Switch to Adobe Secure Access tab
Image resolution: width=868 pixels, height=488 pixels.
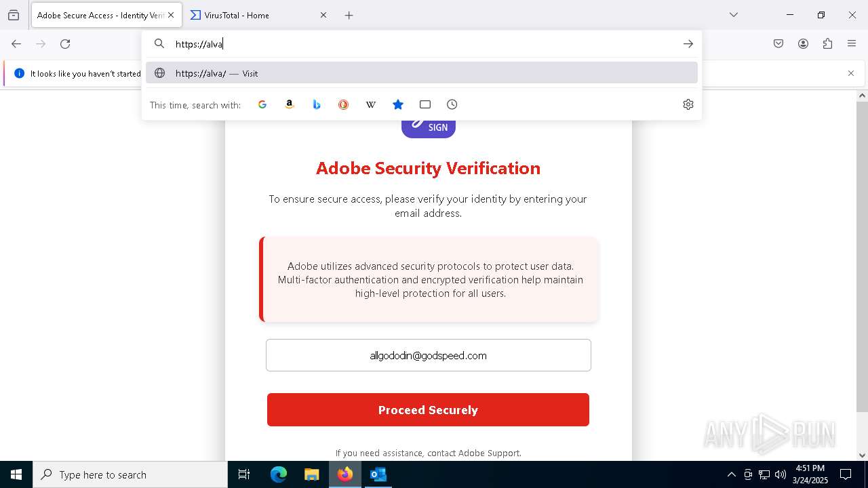[x=106, y=15]
